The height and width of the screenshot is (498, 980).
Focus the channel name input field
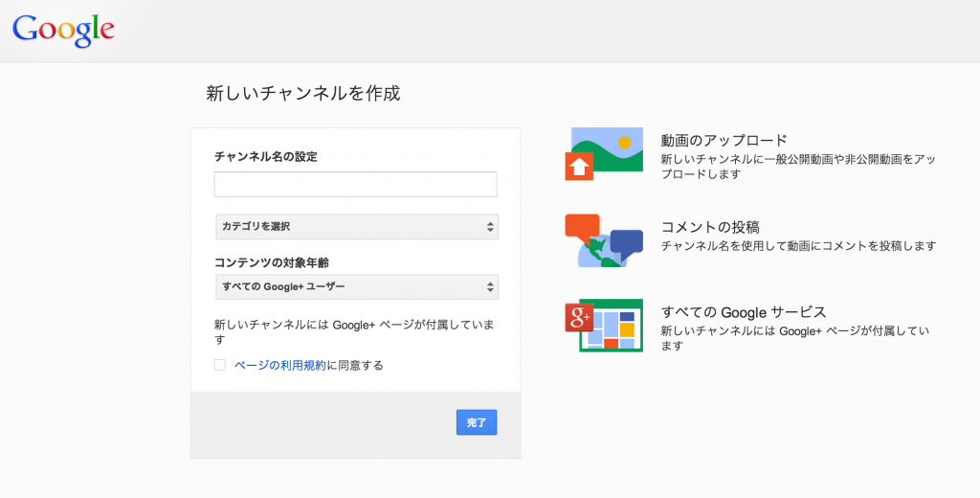(355, 185)
